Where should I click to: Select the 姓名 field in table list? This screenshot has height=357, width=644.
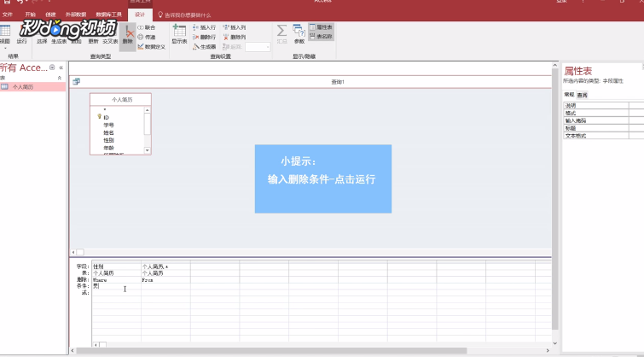pyautogui.click(x=108, y=133)
